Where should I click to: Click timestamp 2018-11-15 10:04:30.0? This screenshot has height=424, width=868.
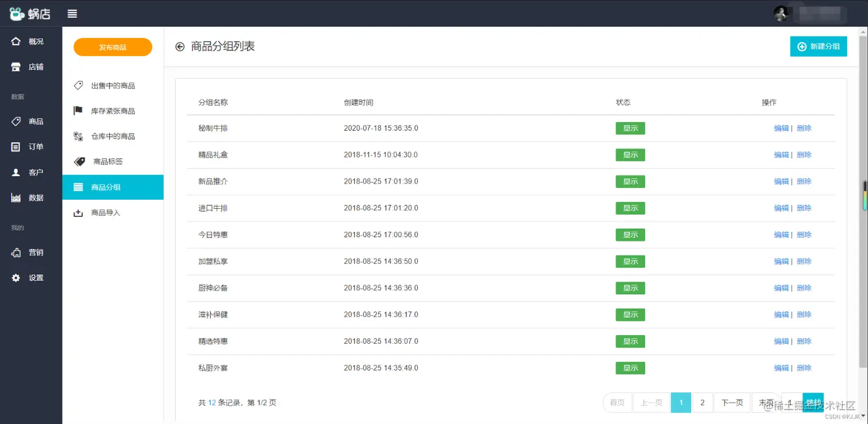click(381, 155)
